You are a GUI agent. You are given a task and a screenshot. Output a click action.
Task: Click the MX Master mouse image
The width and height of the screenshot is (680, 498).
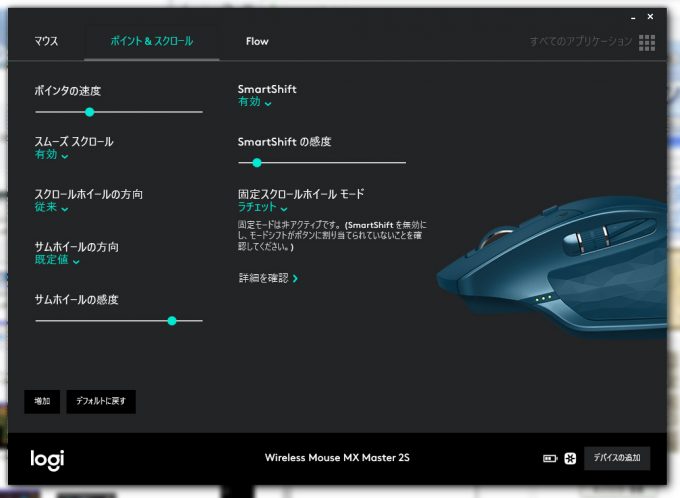(554, 267)
